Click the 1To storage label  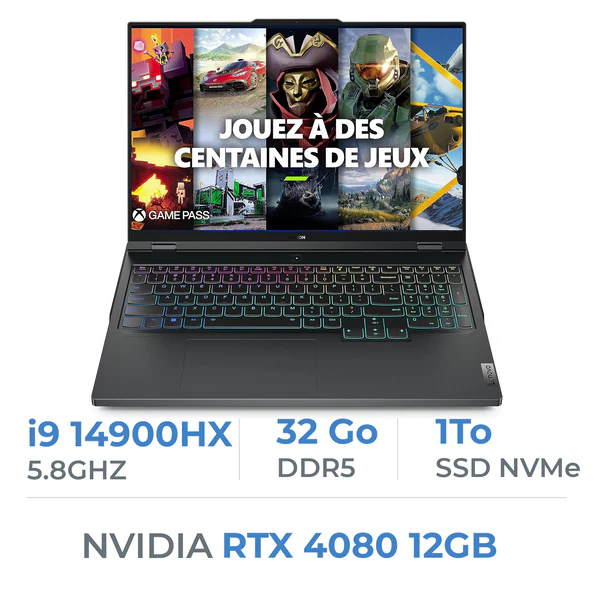coord(463,432)
